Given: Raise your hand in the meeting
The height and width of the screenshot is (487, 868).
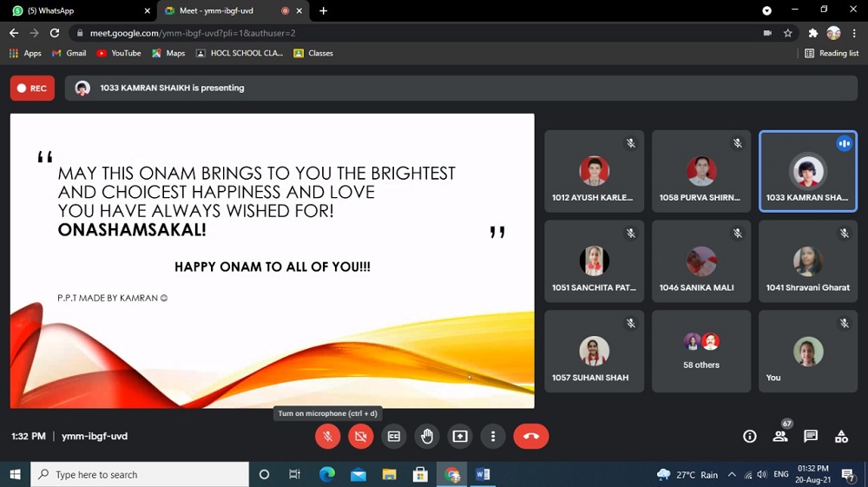Looking at the screenshot, I should 427,436.
